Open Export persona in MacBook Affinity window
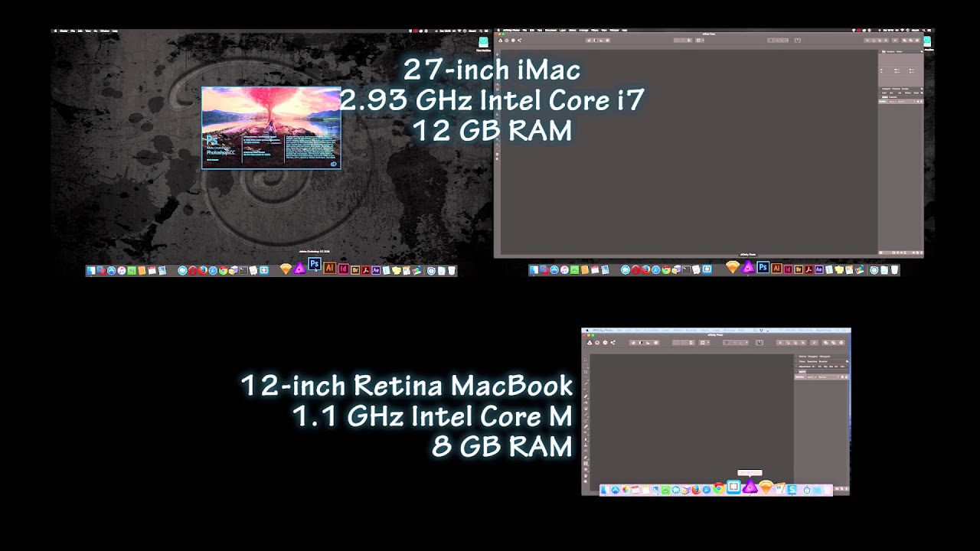Viewport: 980px width, 551px height. (x=612, y=343)
